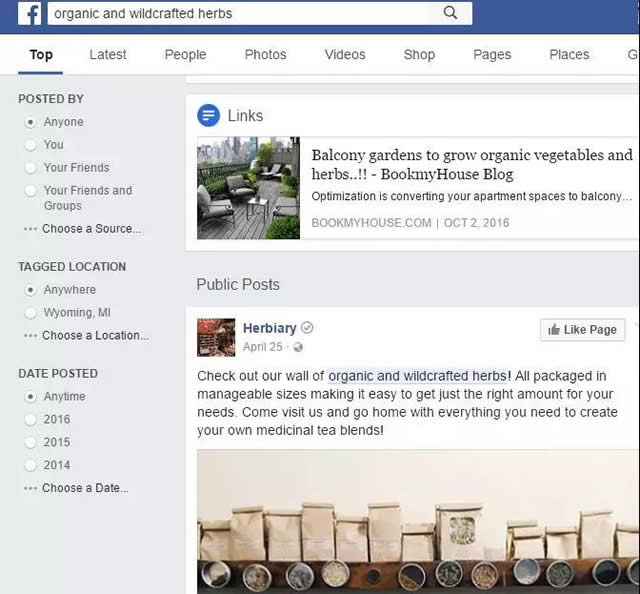Open the balcony garden thumbnail image

(x=248, y=188)
